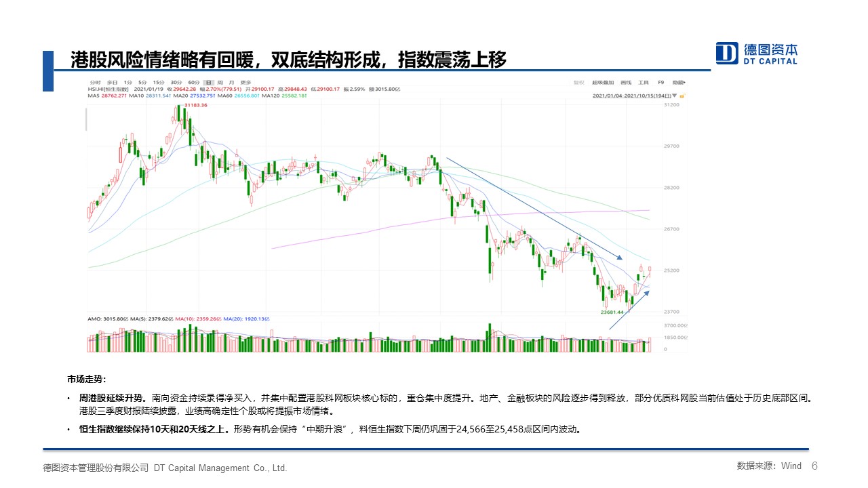Select the 分时 intraday period tab
The image size is (868, 488).
(x=94, y=83)
